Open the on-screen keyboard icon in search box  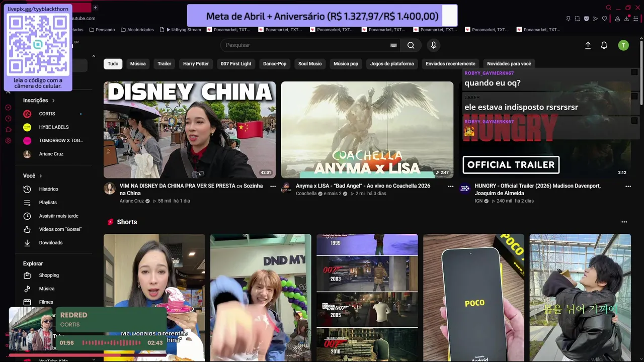click(x=393, y=45)
